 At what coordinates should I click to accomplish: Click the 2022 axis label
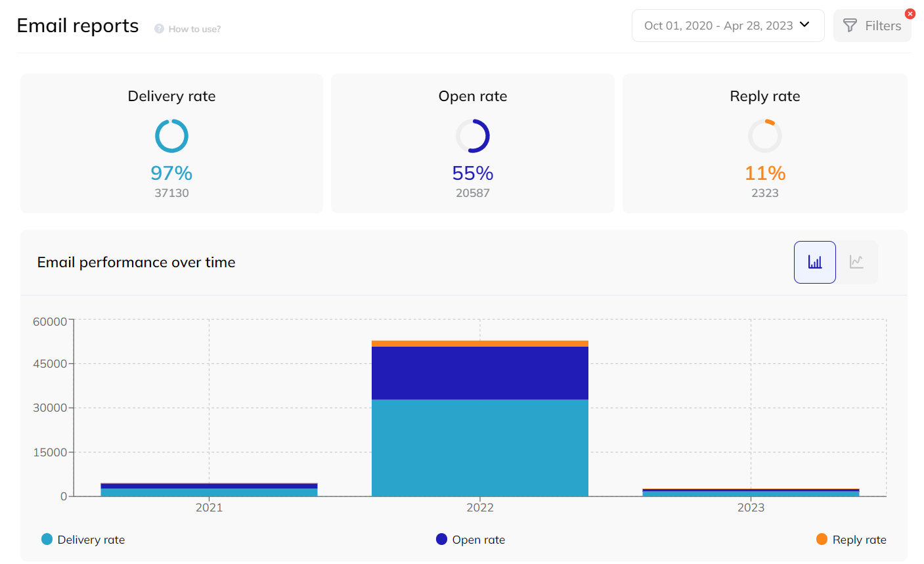(480, 508)
